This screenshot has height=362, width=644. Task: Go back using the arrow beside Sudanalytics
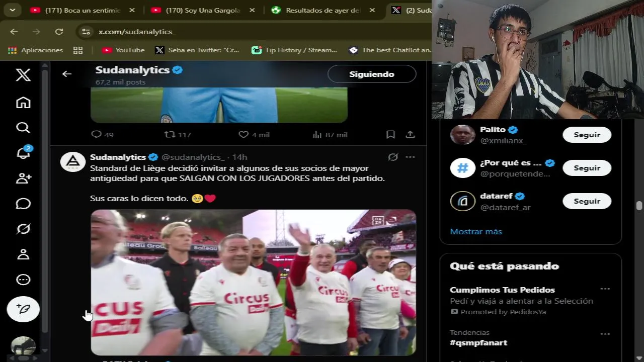pos(67,74)
